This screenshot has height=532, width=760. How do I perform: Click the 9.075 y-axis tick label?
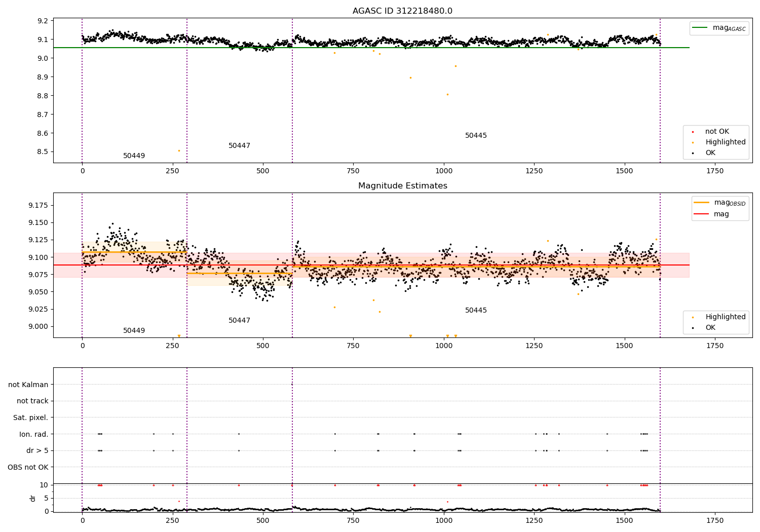click(x=39, y=275)
